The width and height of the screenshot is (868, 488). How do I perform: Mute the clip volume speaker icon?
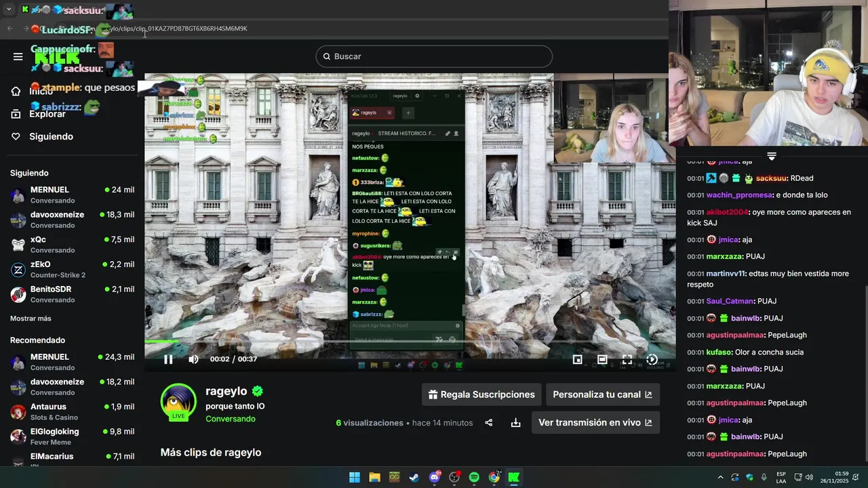click(193, 359)
